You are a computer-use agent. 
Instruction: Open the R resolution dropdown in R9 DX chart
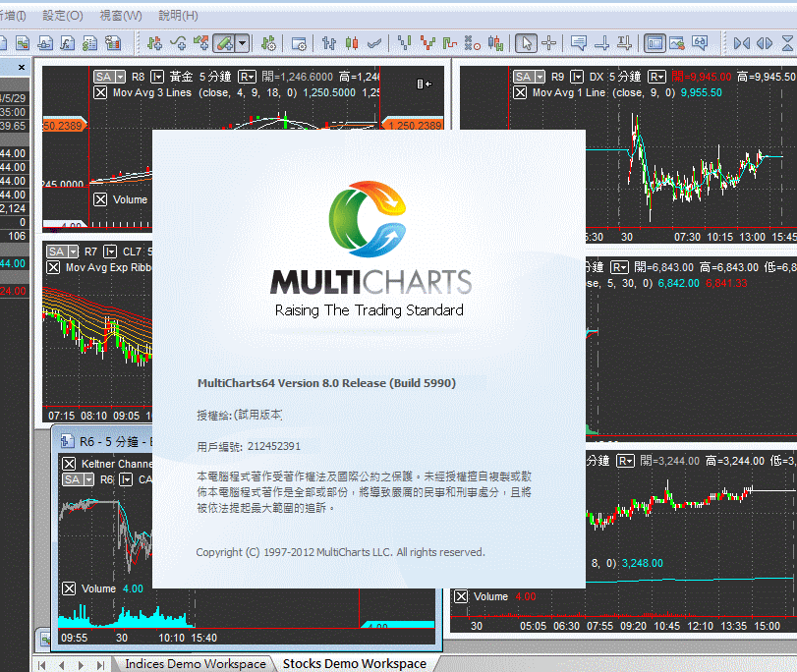[x=656, y=77]
